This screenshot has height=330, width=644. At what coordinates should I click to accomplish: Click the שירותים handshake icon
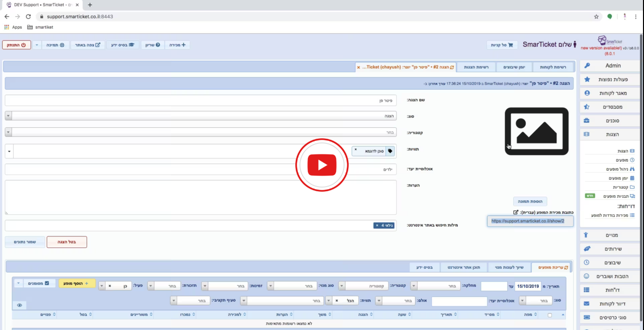[587, 249]
